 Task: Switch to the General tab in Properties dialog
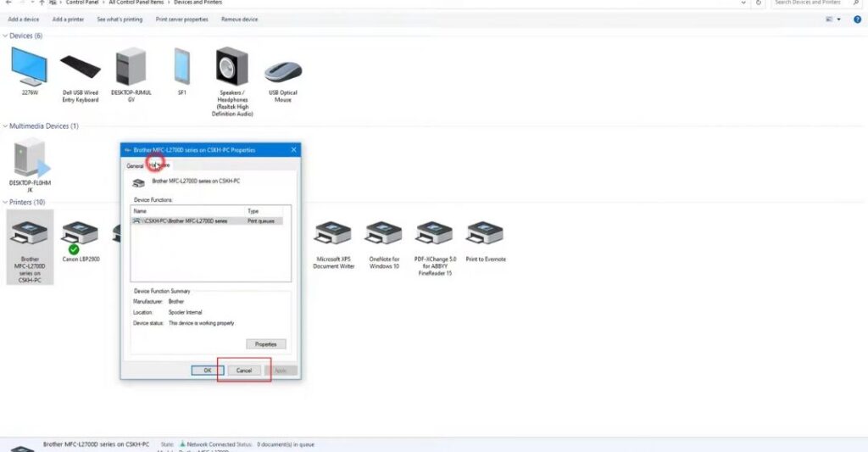135,166
